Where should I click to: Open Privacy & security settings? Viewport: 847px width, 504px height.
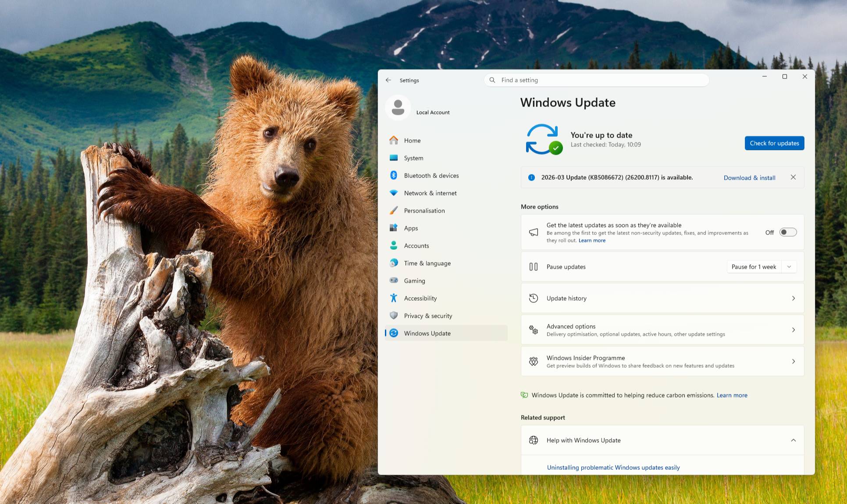394,316
